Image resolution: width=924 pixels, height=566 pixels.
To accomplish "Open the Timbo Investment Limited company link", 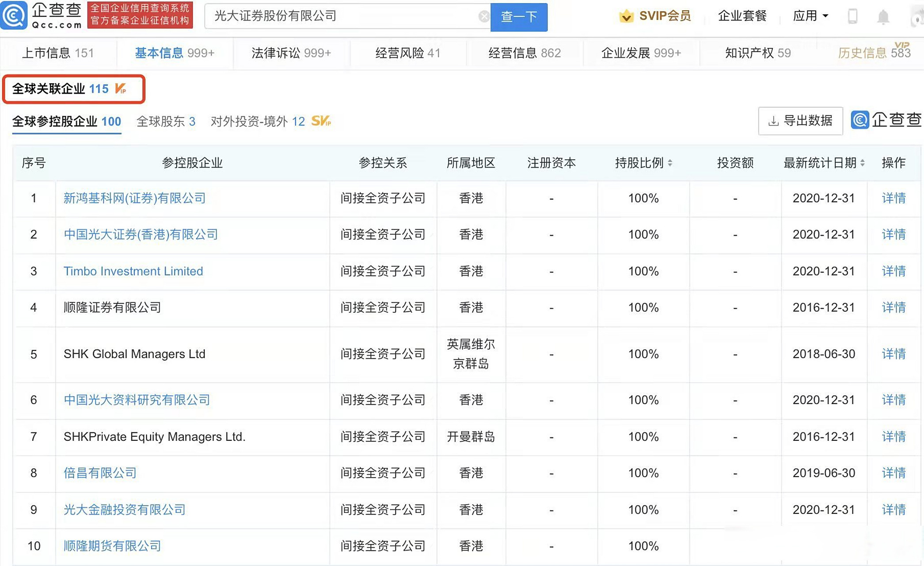I will pos(133,272).
